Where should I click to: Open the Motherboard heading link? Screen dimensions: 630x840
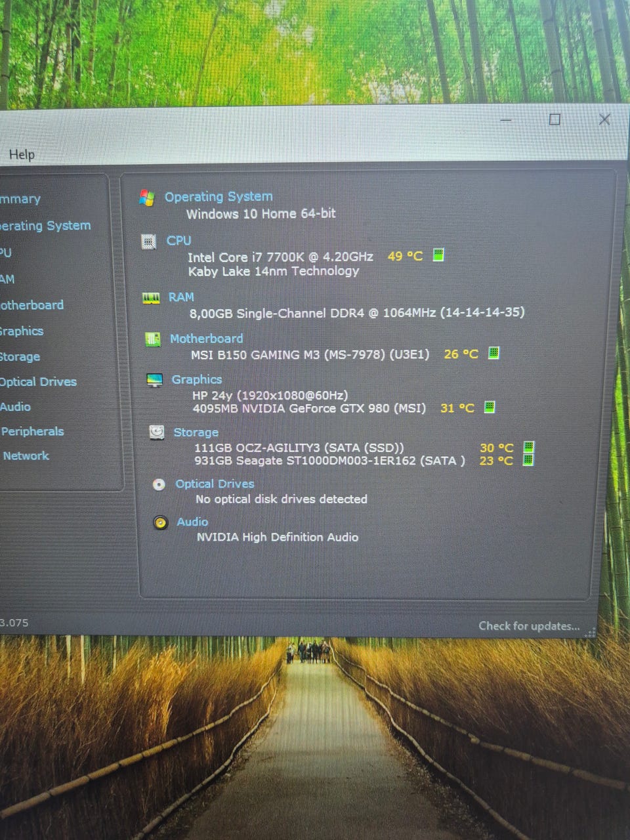coord(206,339)
